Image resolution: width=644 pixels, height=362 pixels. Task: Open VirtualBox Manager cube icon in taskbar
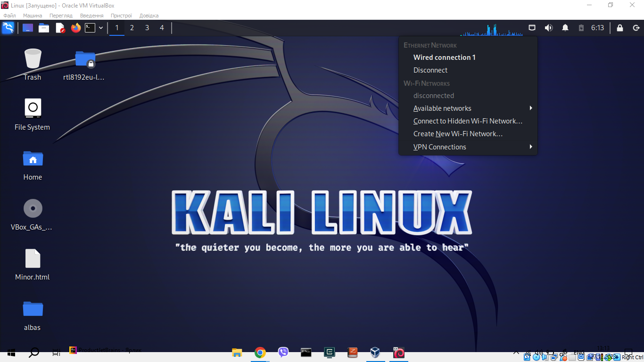[375, 353]
